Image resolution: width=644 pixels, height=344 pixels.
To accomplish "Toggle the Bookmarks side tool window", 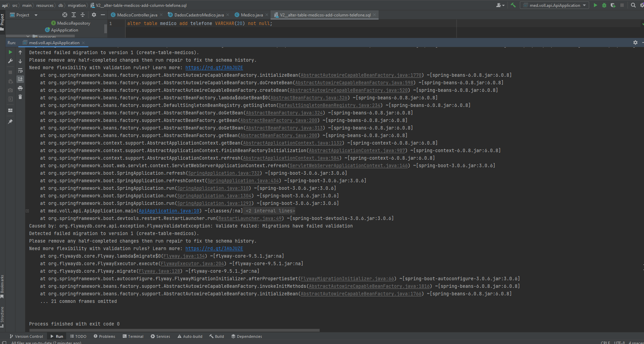I will pos(2,286).
